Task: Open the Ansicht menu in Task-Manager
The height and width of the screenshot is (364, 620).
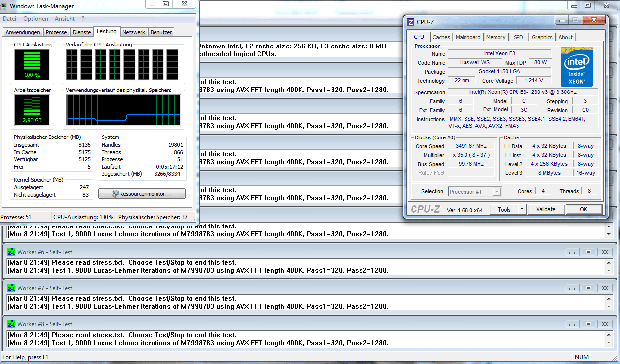Action: [65, 19]
